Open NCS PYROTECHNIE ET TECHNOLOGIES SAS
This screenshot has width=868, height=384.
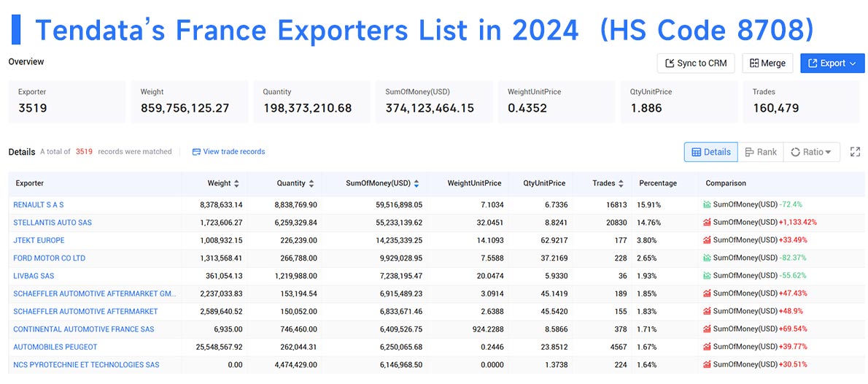86,364
